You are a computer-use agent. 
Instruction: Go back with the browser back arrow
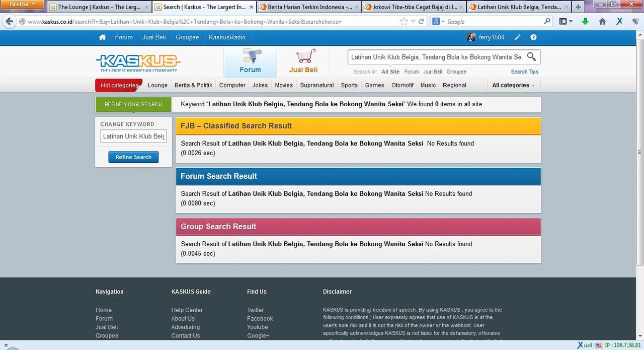9,22
